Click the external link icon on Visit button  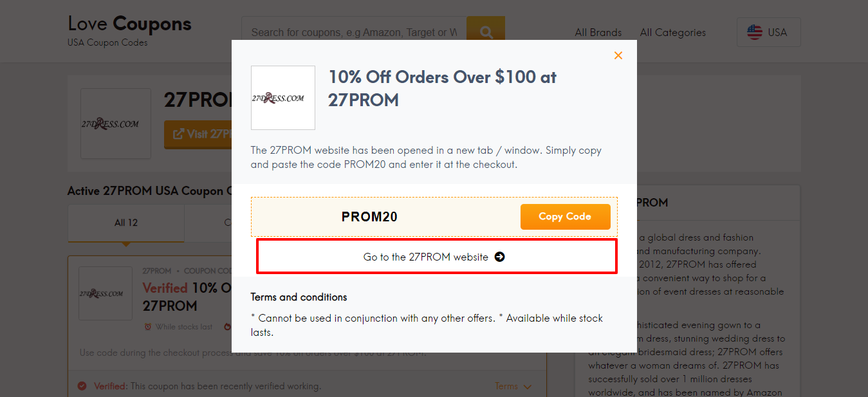click(176, 134)
